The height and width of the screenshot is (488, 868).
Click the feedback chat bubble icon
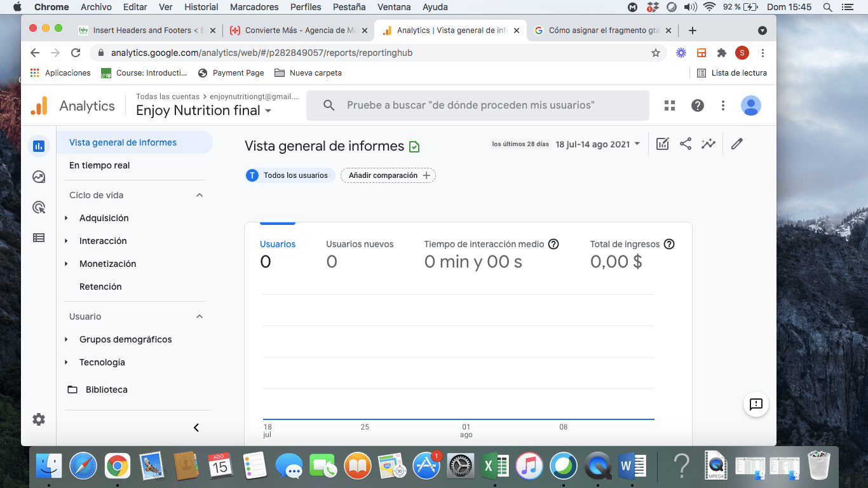pos(756,404)
